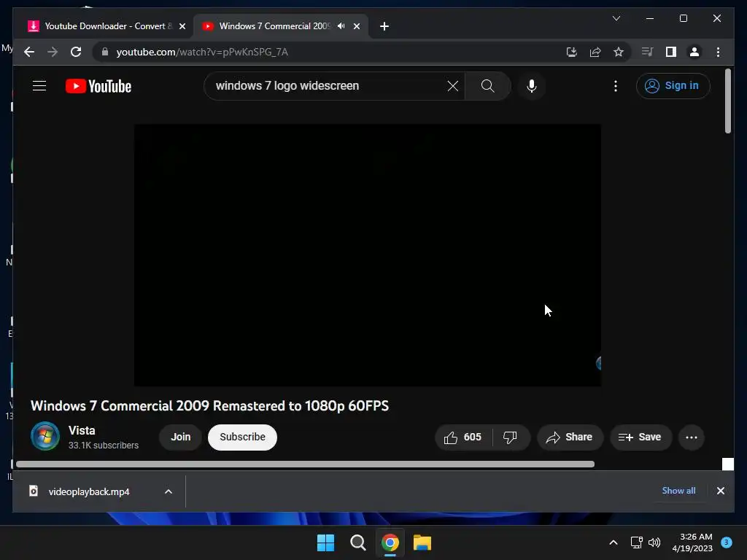View site information padlock icon
Screen dimensions: 747x560
(x=105, y=52)
